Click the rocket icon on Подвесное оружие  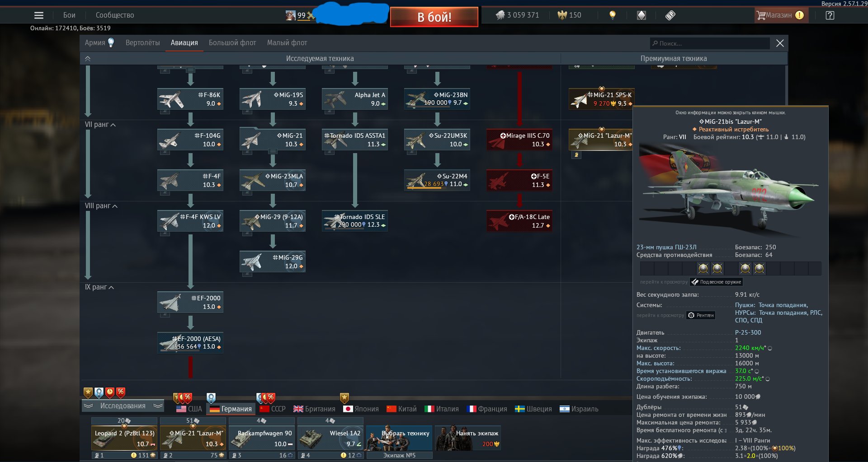tap(695, 282)
